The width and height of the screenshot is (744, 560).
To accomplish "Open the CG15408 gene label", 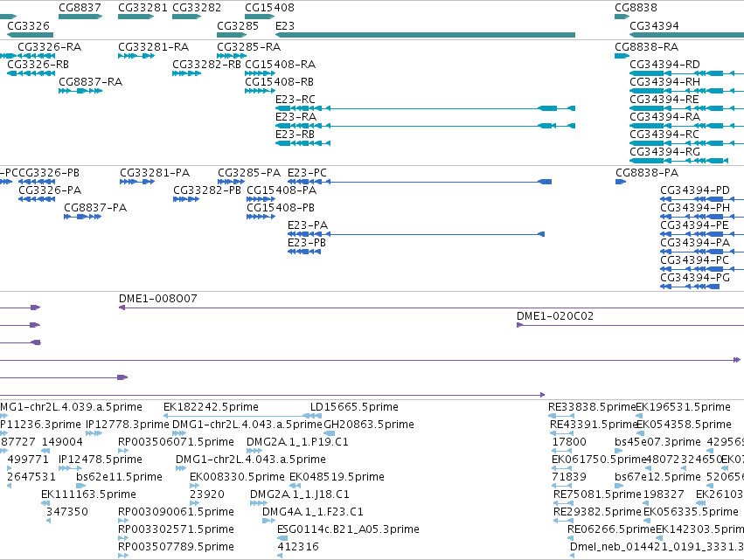I will pyautogui.click(x=269, y=8).
